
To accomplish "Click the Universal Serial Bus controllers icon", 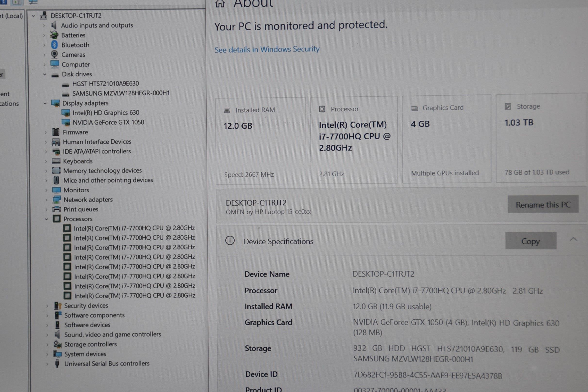I will click(57, 363).
